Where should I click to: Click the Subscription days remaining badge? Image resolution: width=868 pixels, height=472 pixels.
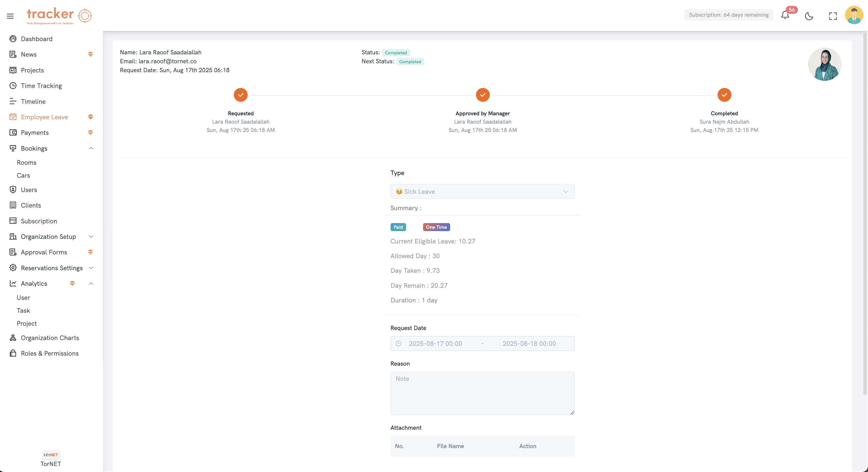[729, 14]
